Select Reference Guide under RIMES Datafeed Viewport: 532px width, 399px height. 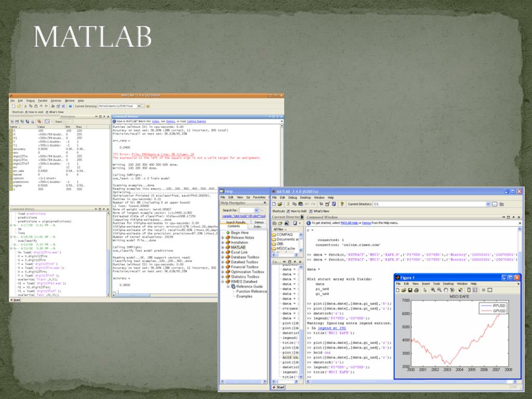click(249, 287)
